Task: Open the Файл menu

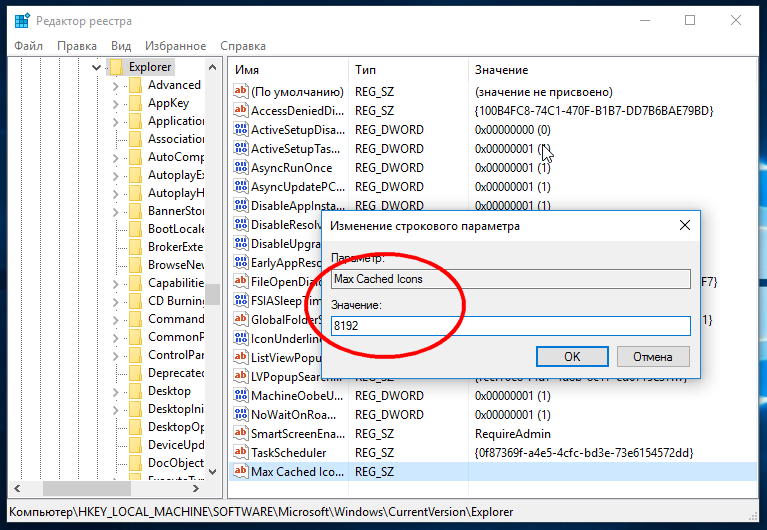Action: point(28,46)
